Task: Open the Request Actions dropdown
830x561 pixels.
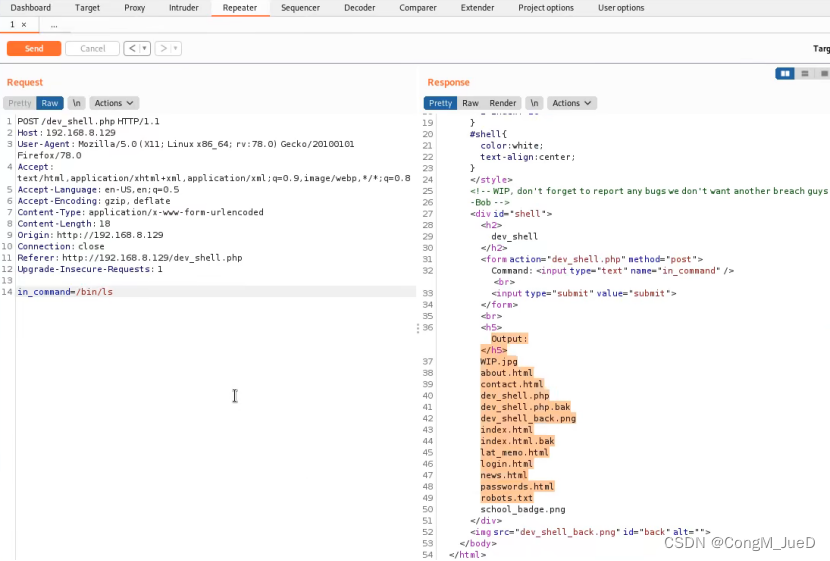Action: (114, 103)
